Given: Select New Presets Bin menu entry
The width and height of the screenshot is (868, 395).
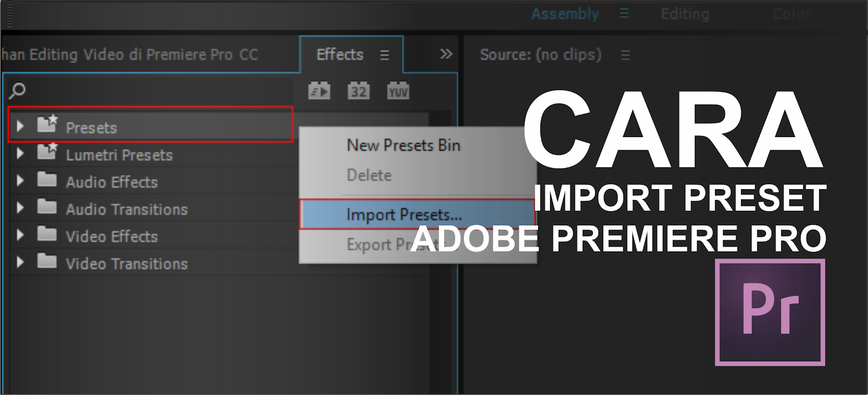Looking at the screenshot, I should click(x=404, y=145).
